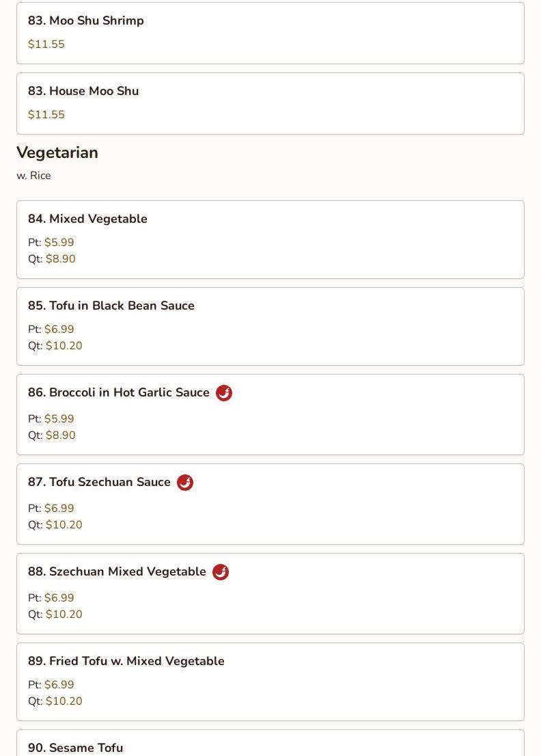Click Tofu in Black Bean Sauce quart price

pyautogui.click(x=64, y=346)
